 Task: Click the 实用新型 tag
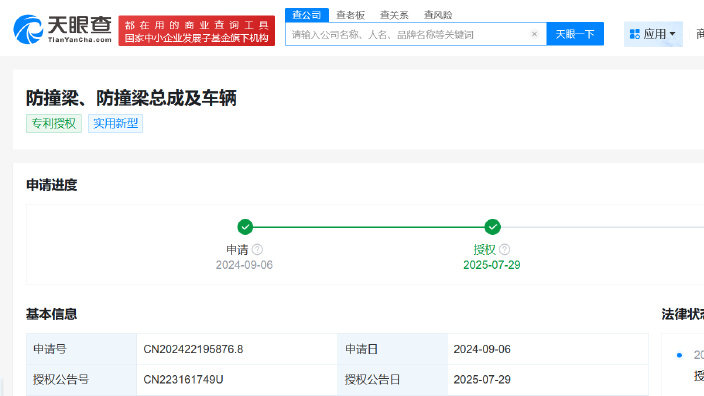[x=115, y=123]
